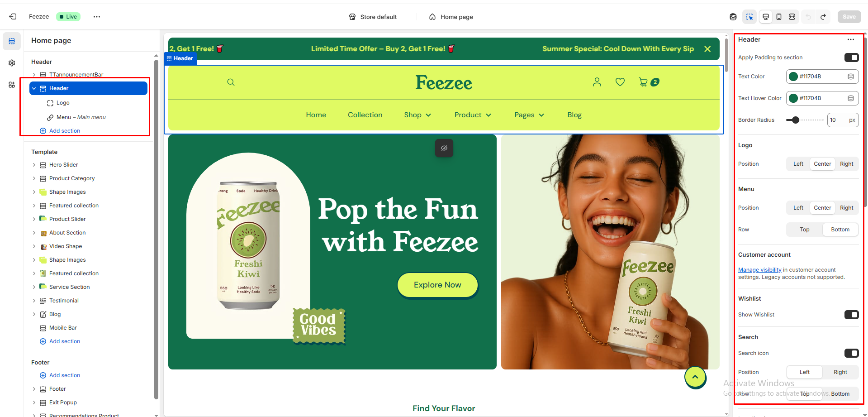868x417 pixels.
Task: Click the redo arrow icon
Action: pyautogui.click(x=823, y=17)
